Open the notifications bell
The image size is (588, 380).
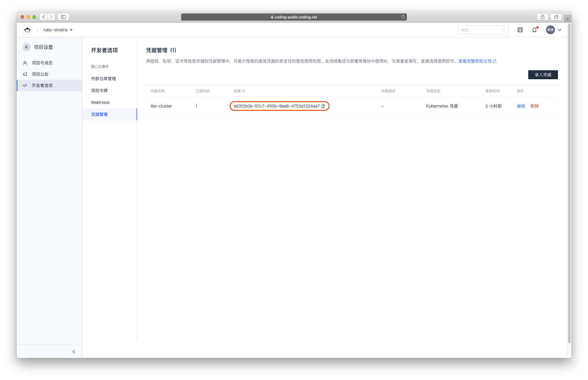click(x=534, y=30)
